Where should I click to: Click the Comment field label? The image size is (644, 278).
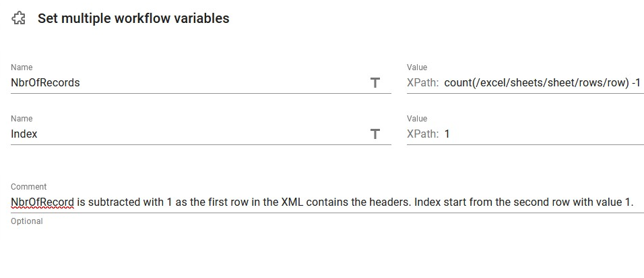coord(29,187)
